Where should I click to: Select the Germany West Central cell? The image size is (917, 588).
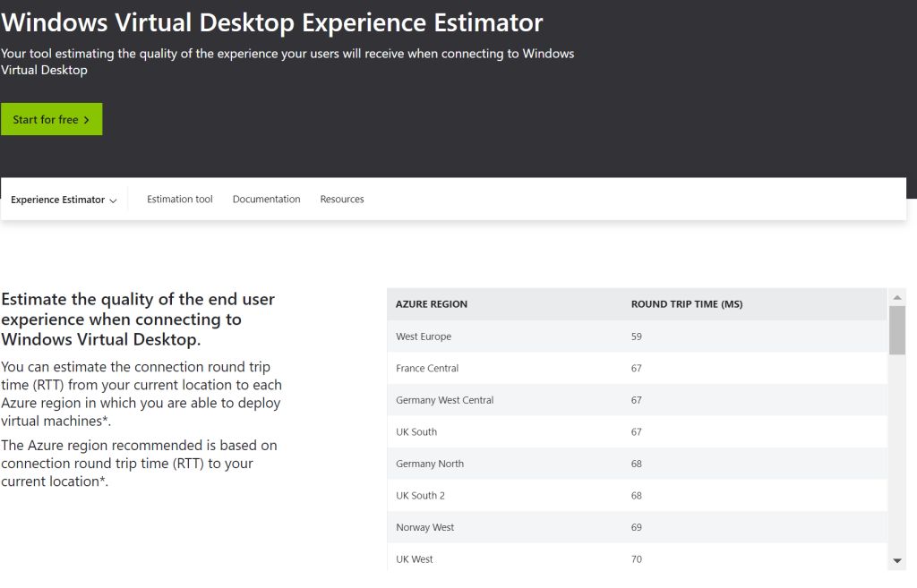pyautogui.click(x=444, y=400)
